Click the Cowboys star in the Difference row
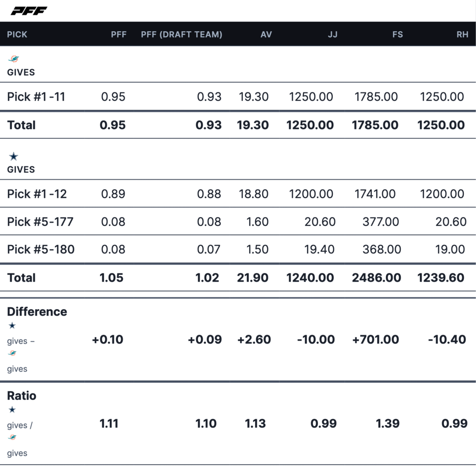This screenshot has width=476, height=466. pos(13,326)
